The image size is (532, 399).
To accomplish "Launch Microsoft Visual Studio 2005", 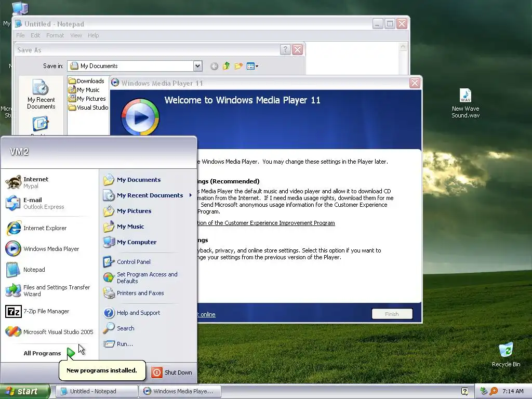I will (49, 332).
